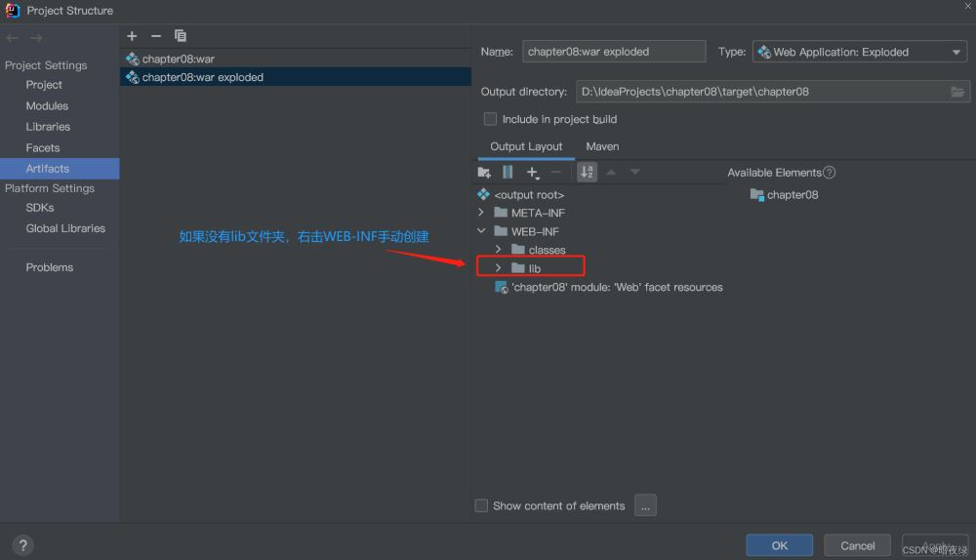976x560 pixels.
Task: Expand the META-INF folder node
Action: [x=481, y=213]
